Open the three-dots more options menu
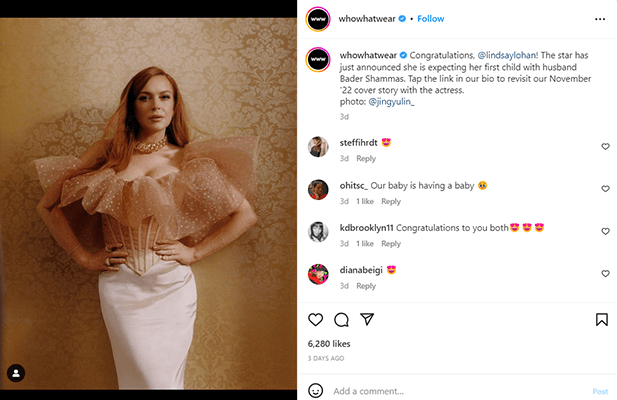 [x=600, y=19]
